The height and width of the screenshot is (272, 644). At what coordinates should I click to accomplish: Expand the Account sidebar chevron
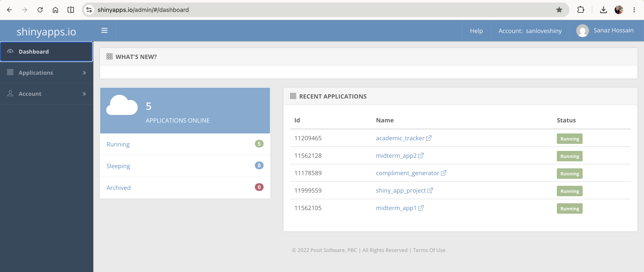pos(84,94)
